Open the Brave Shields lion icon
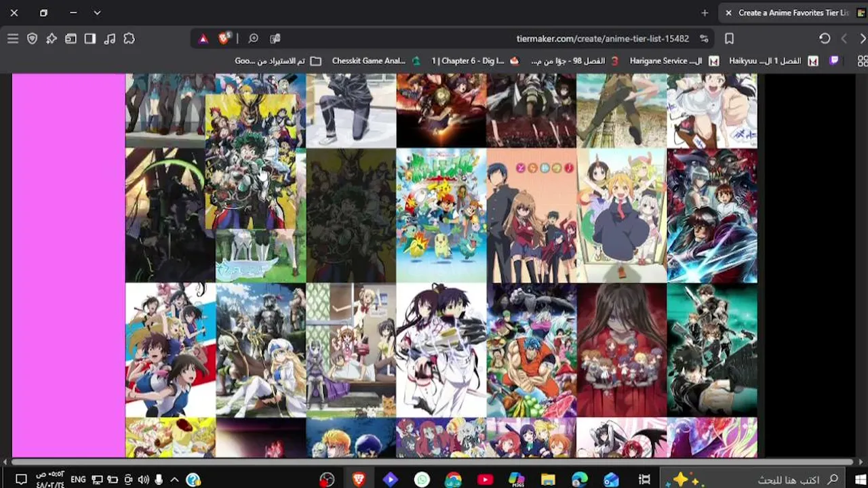The width and height of the screenshot is (868, 488). [224, 39]
